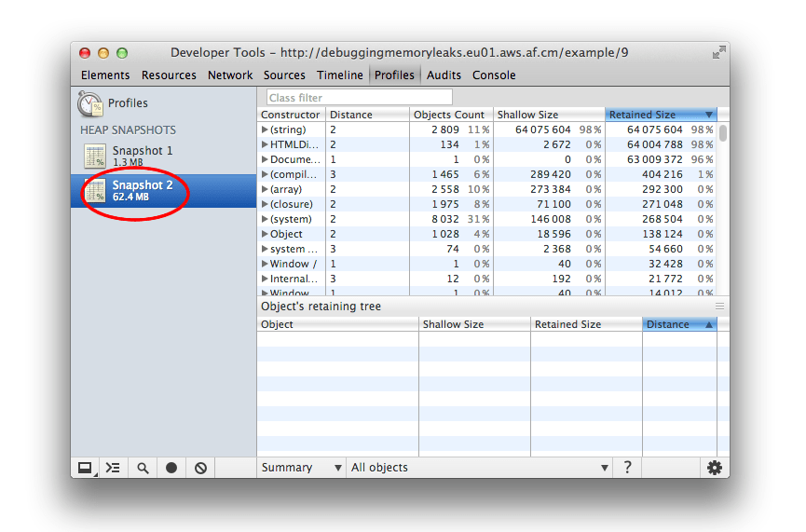Click the dock/undock DevTools icon
Screen dimensions: 806x532
point(85,468)
